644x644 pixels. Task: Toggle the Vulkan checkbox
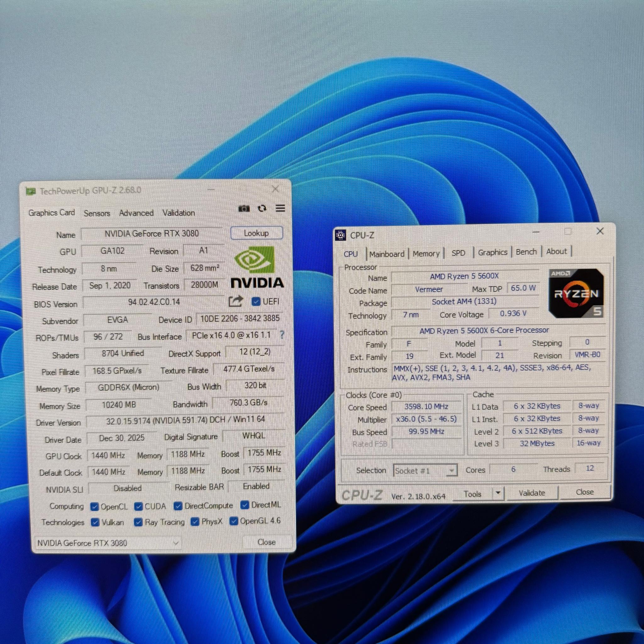pyautogui.click(x=95, y=522)
